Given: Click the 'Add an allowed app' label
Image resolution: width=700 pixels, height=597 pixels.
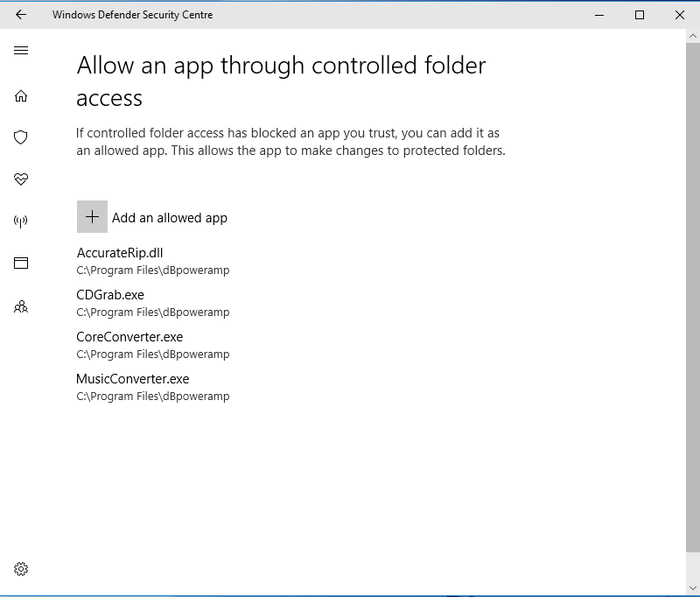Looking at the screenshot, I should click(x=169, y=218).
